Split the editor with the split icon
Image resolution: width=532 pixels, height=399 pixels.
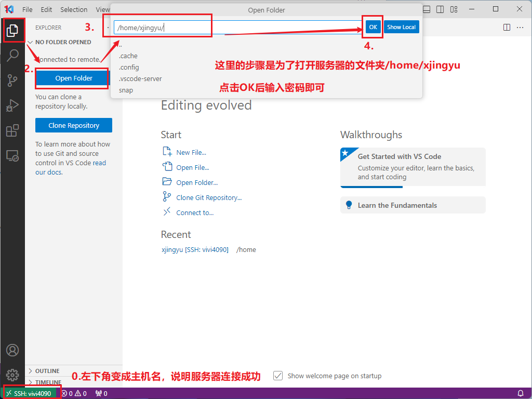coord(507,27)
